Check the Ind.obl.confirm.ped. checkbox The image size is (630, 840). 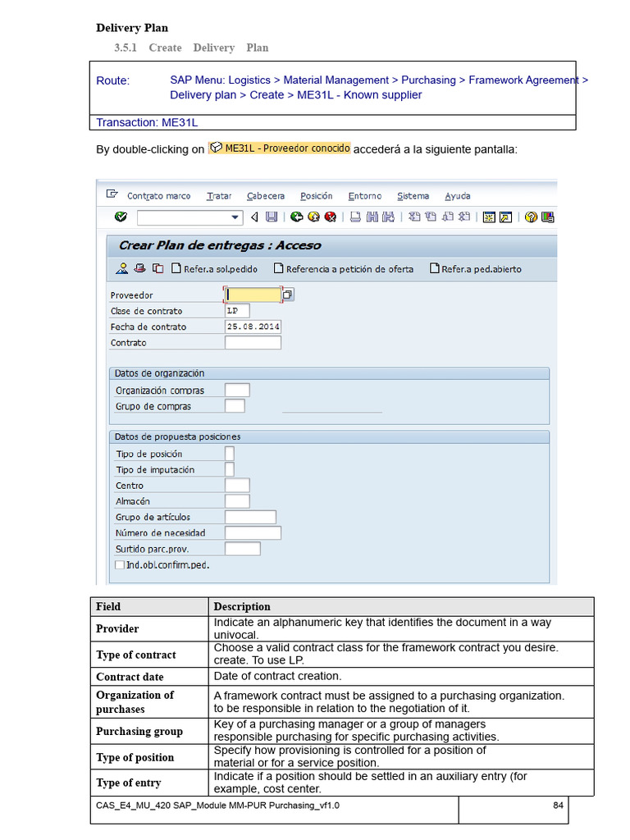pos(120,564)
